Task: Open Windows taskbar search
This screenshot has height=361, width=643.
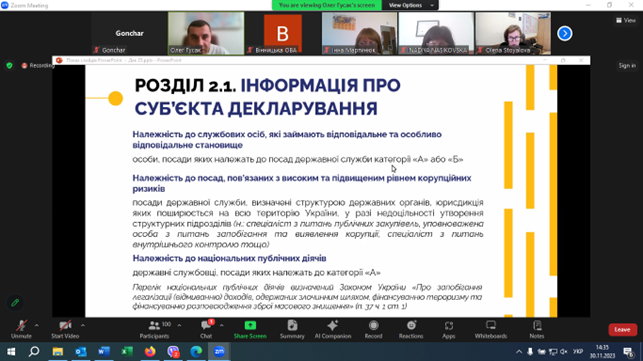Action: [x=34, y=352]
